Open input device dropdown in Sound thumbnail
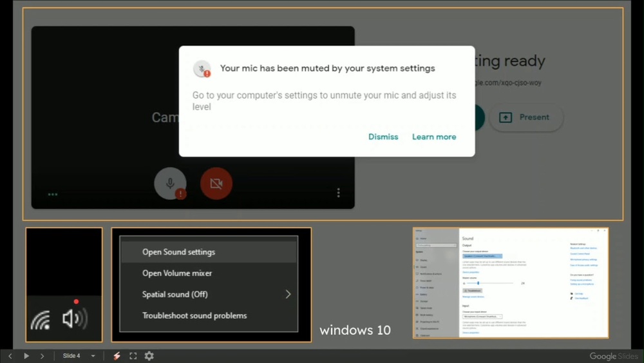The width and height of the screenshot is (644, 363). pos(482,317)
